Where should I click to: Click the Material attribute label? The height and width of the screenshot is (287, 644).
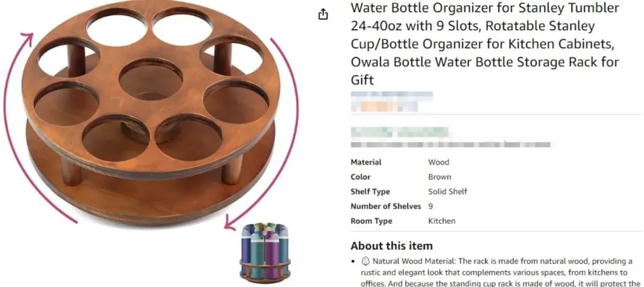coord(366,163)
